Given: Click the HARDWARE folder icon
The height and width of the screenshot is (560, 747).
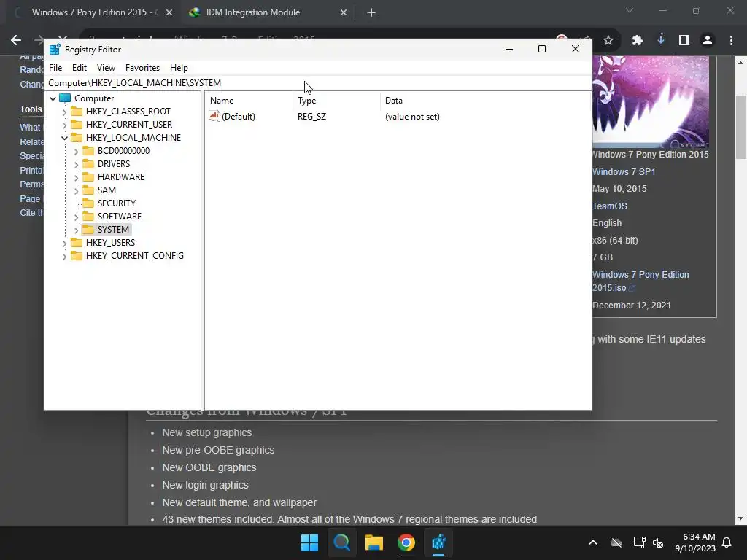Looking at the screenshot, I should click(88, 177).
